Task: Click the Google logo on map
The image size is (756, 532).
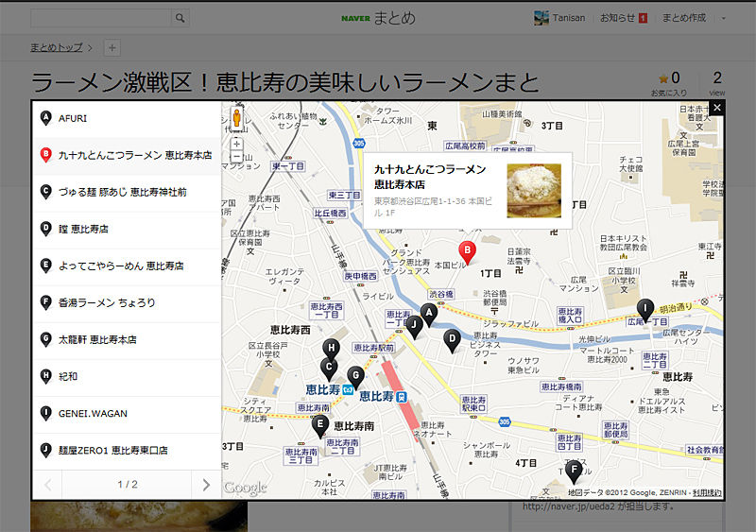Action: click(x=245, y=488)
